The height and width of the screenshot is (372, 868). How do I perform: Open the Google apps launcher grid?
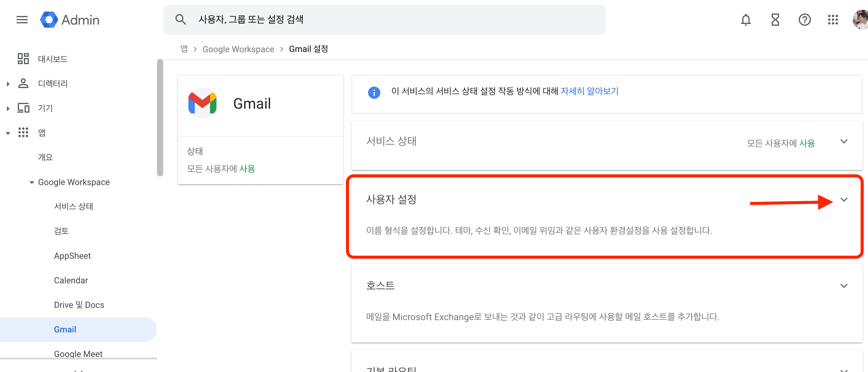pos(833,20)
